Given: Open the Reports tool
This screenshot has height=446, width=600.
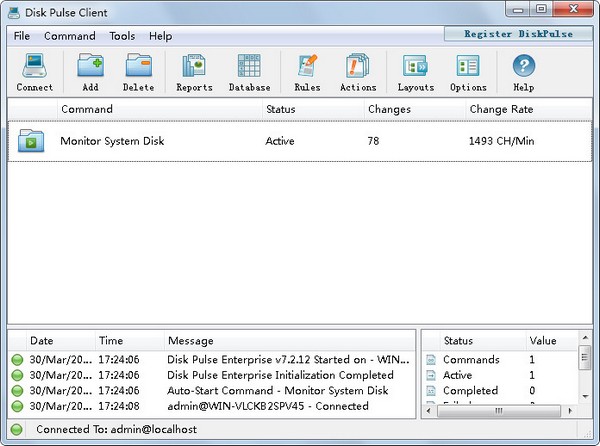Looking at the screenshot, I should 194,72.
